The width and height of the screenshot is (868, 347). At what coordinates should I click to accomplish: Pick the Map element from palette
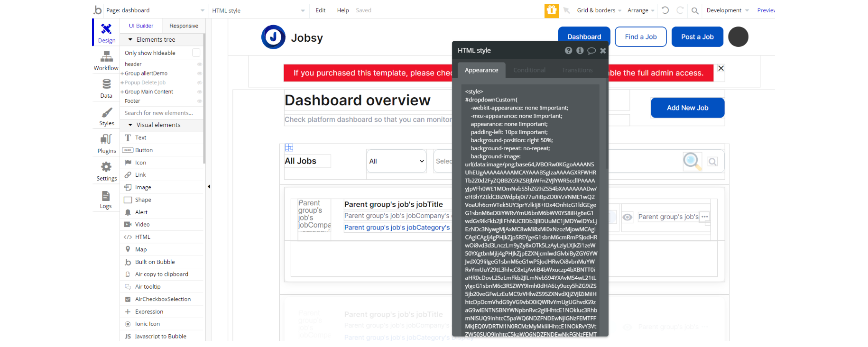click(162, 249)
